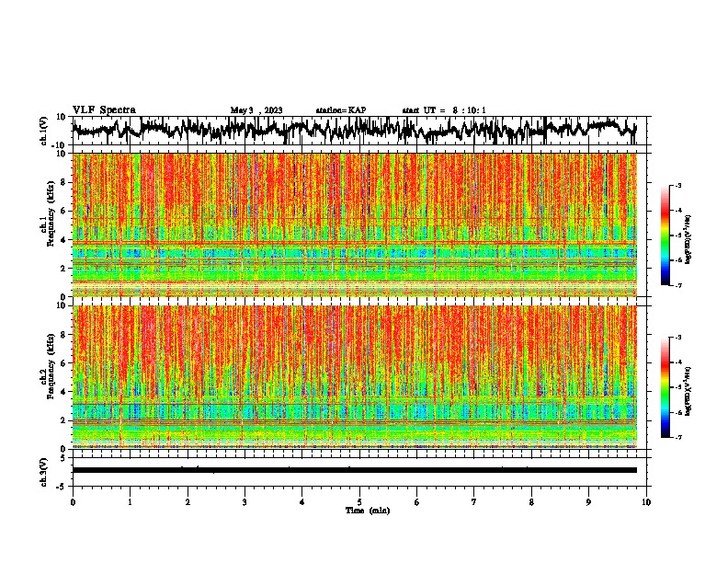This screenshot has width=728, height=563.
Task: Click the "6" kHz tick on ch.1 spectrogram
Action: [x=63, y=211]
